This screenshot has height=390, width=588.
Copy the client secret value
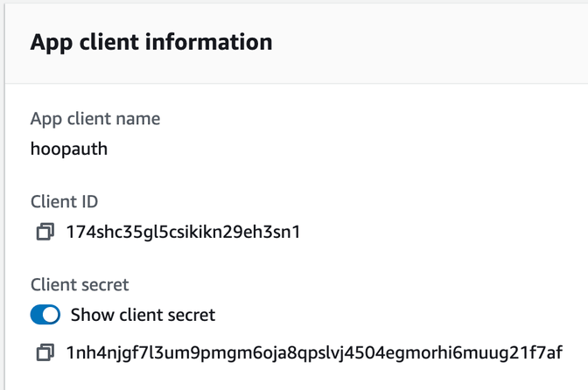click(x=45, y=352)
